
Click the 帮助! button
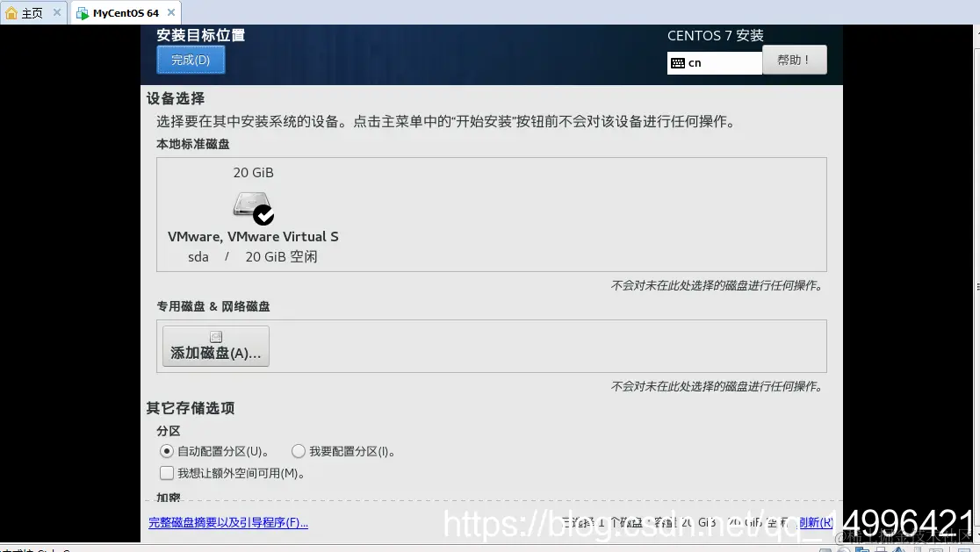pyautogui.click(x=794, y=59)
